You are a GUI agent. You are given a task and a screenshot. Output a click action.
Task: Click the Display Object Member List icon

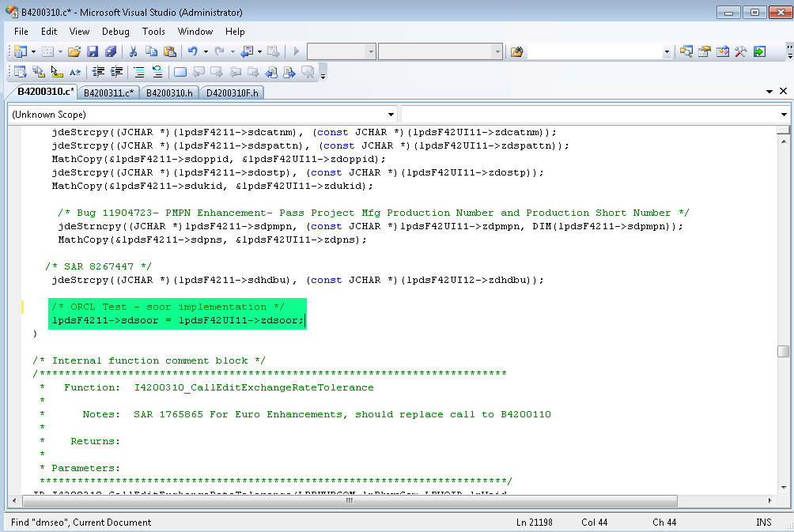point(21,72)
